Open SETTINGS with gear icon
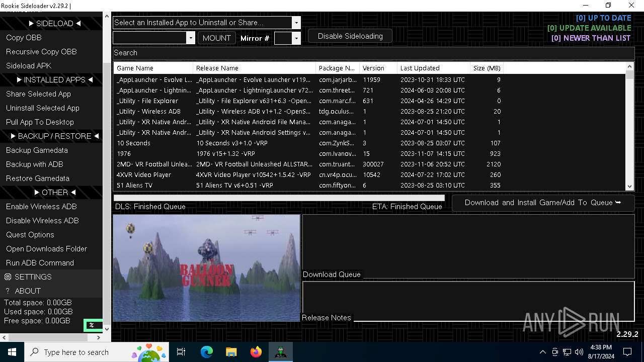Viewport: 644px width, 362px height. [51, 277]
